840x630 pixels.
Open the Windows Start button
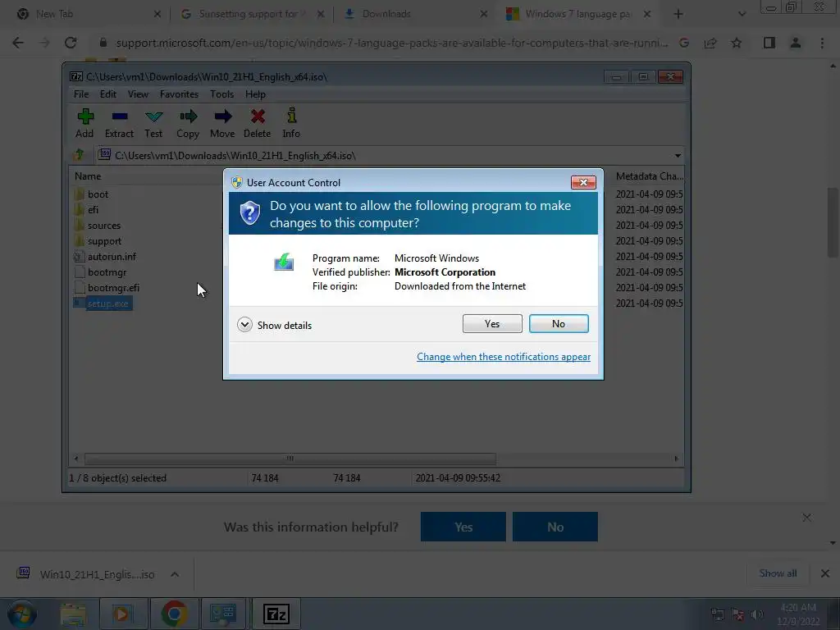(22, 614)
